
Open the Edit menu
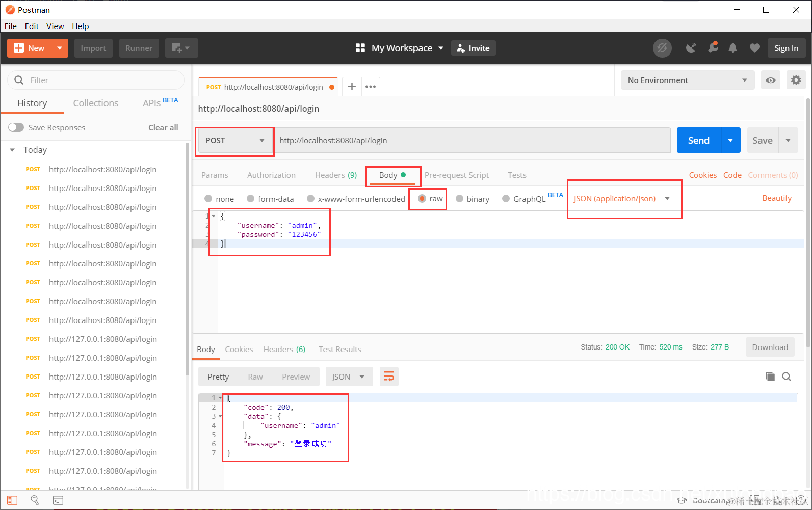point(32,26)
